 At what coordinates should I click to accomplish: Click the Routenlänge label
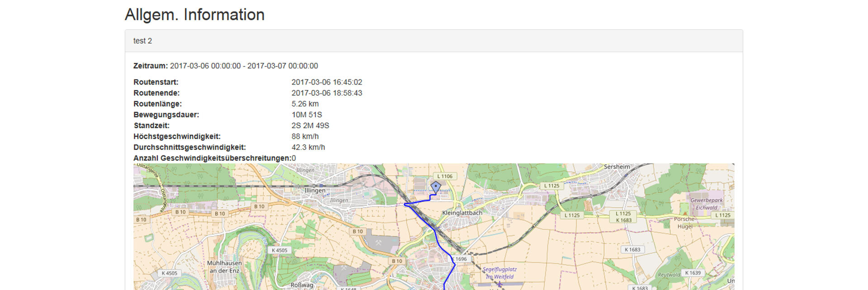(158, 104)
